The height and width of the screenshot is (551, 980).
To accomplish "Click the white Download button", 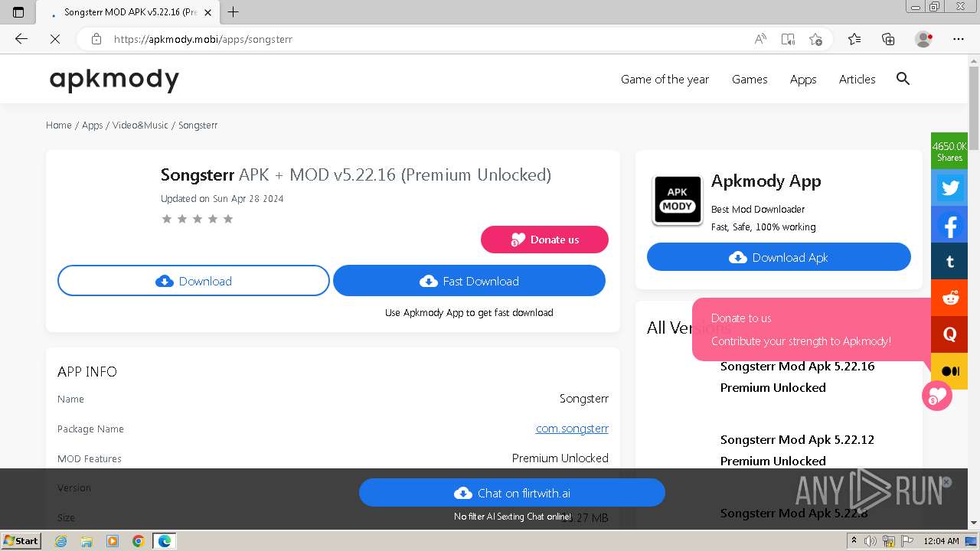I will pos(194,281).
